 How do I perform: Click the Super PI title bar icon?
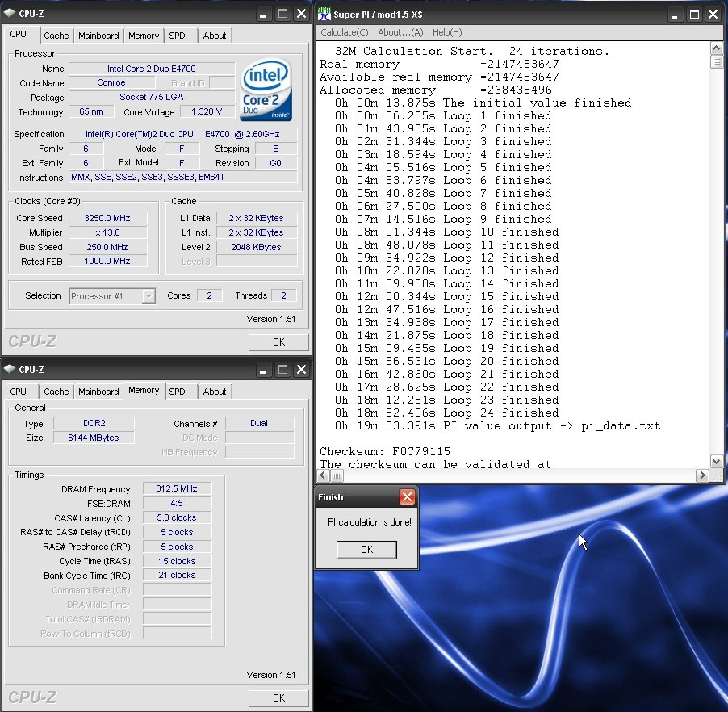(324, 14)
